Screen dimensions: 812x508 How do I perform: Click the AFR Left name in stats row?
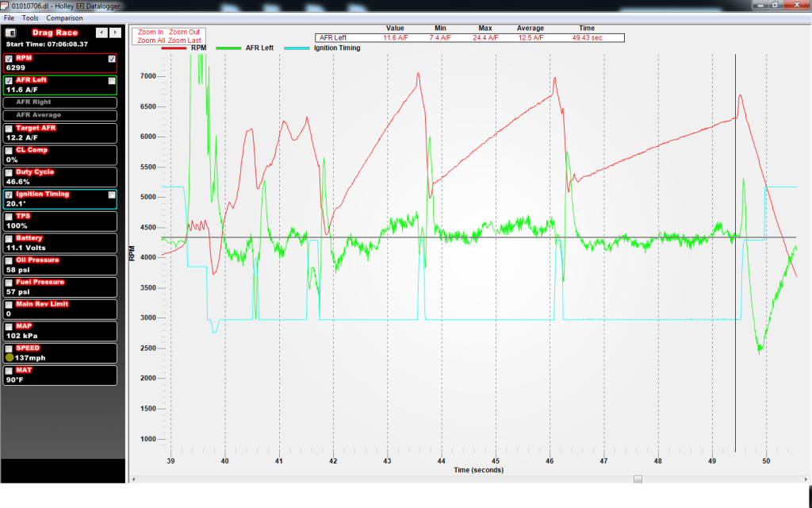(x=333, y=38)
